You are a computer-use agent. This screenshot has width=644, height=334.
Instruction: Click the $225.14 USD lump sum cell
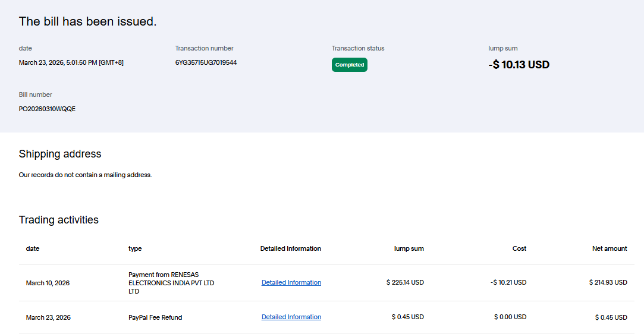click(x=405, y=283)
